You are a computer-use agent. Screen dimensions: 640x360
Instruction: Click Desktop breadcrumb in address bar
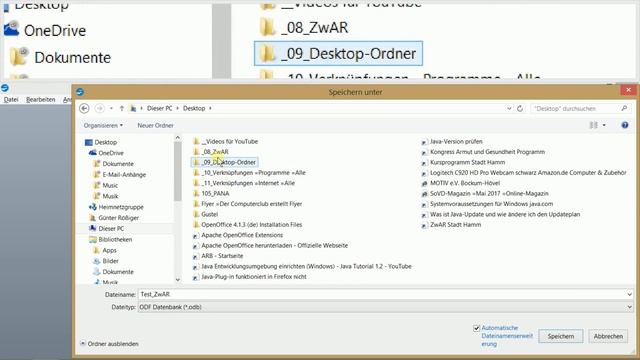(194, 108)
